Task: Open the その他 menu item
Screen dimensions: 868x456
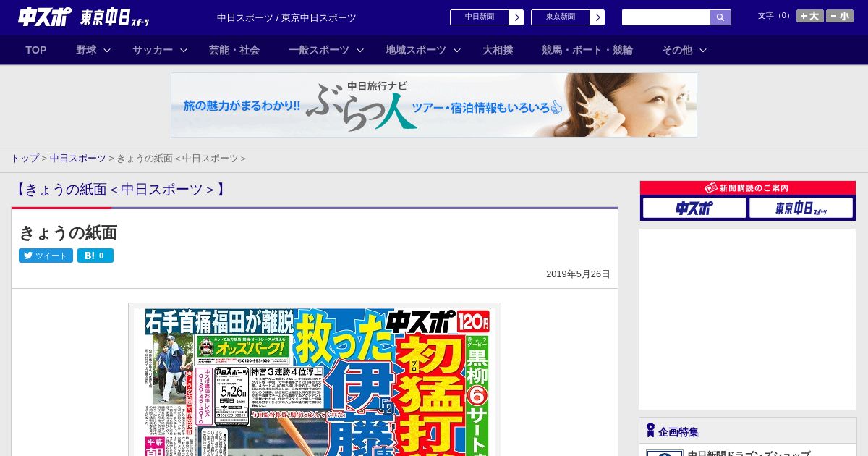Action: point(677,50)
